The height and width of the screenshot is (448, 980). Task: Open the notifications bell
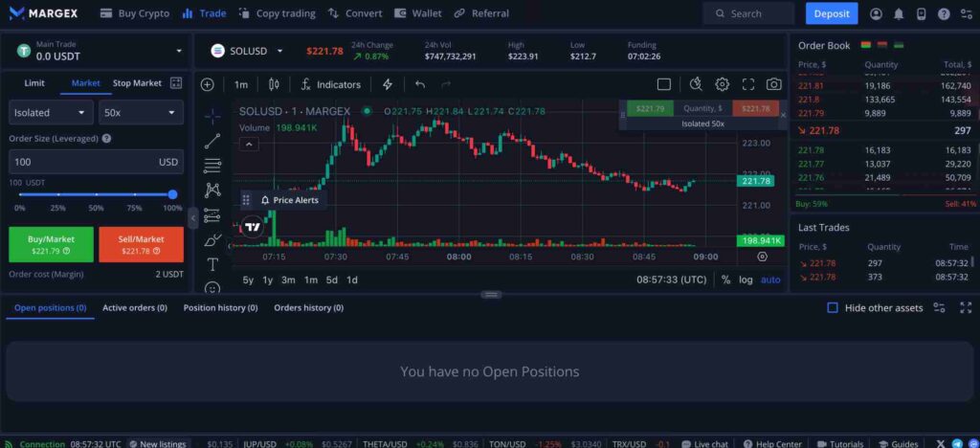tap(899, 13)
